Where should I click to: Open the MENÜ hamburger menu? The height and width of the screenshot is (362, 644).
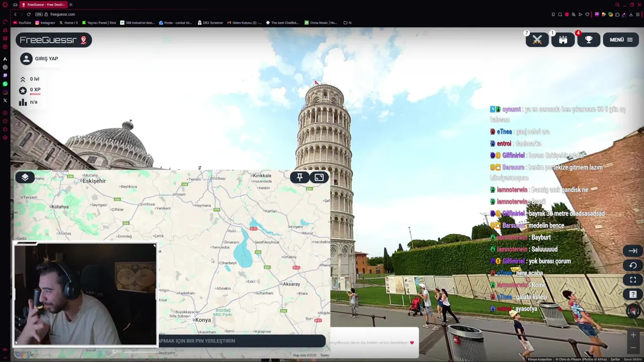pyautogui.click(x=621, y=40)
